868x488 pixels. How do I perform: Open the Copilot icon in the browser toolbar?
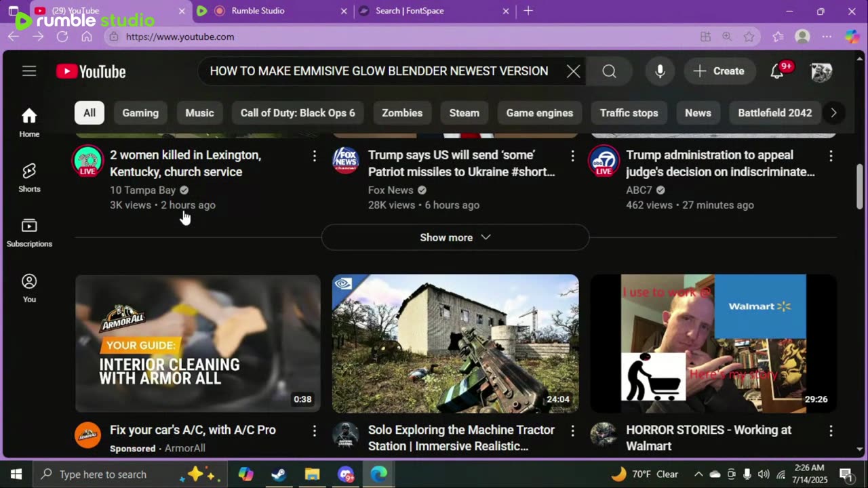[x=852, y=37]
